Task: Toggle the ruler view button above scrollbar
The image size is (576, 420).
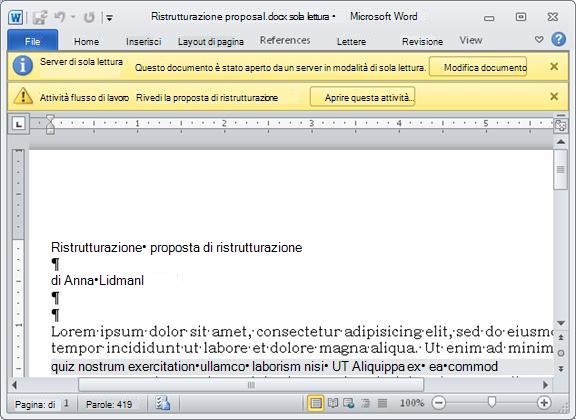Action: coord(561,126)
